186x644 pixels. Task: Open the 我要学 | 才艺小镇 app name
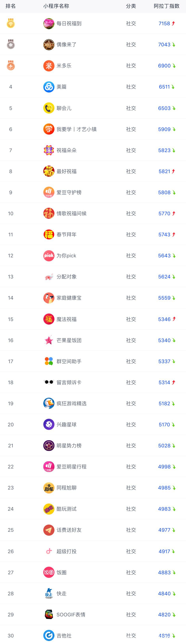tap(77, 129)
